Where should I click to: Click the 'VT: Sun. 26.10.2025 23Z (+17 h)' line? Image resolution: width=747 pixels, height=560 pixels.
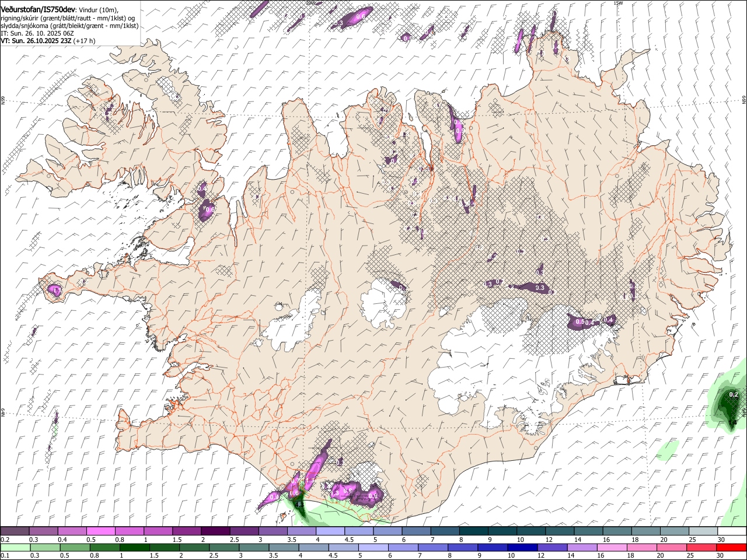click(x=48, y=41)
